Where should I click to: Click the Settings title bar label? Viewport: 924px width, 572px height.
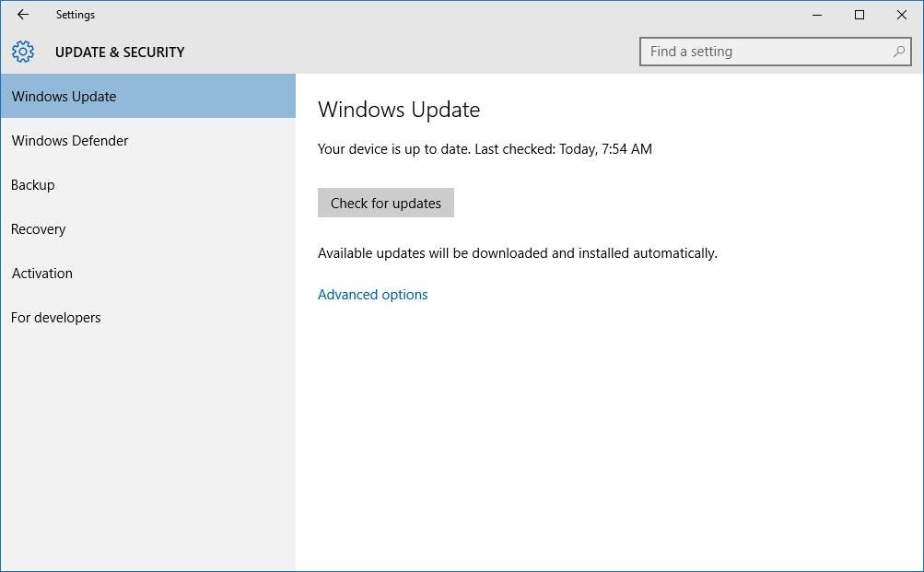tap(75, 15)
